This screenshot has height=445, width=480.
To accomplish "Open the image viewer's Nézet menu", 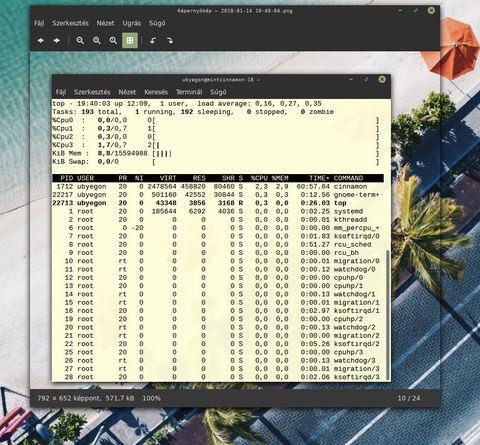I will [105, 23].
